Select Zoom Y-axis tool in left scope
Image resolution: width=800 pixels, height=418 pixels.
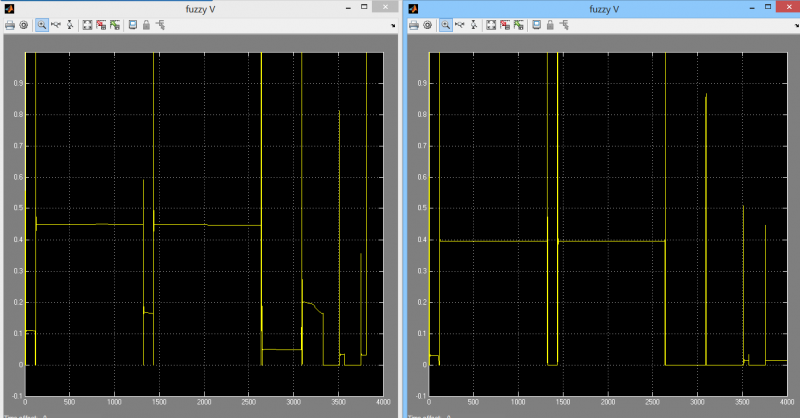tap(70, 25)
